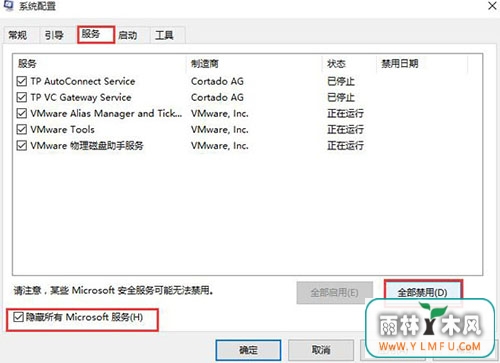Click the VMware Tools service name
500x363 pixels.
tap(63, 129)
